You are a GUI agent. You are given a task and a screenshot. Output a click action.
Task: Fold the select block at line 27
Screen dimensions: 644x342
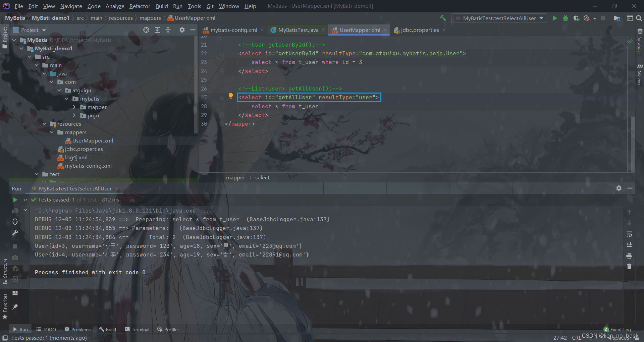(x=222, y=98)
